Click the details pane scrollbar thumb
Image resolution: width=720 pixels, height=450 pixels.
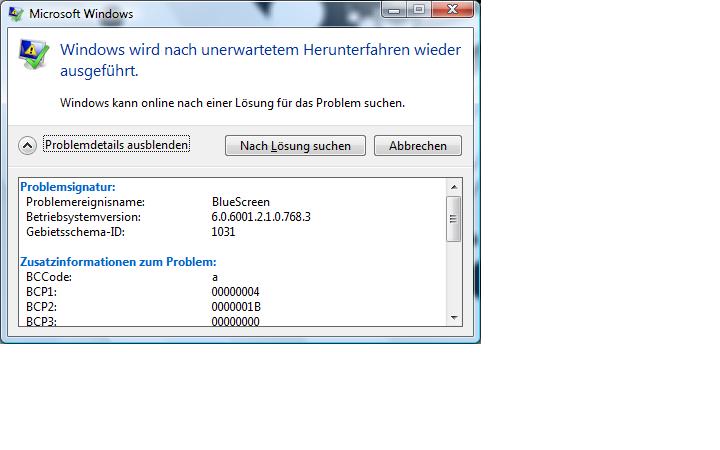(454, 219)
